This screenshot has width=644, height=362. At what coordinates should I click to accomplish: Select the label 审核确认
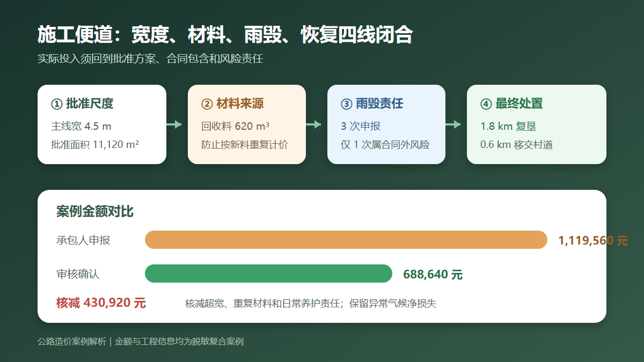[78, 274]
